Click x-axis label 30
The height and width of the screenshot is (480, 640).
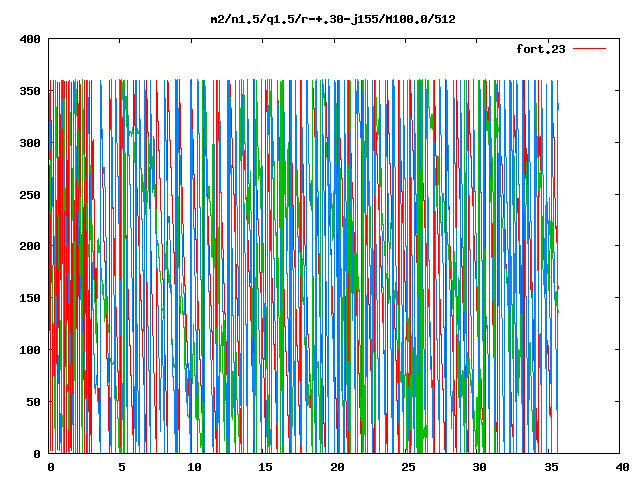pos(480,467)
